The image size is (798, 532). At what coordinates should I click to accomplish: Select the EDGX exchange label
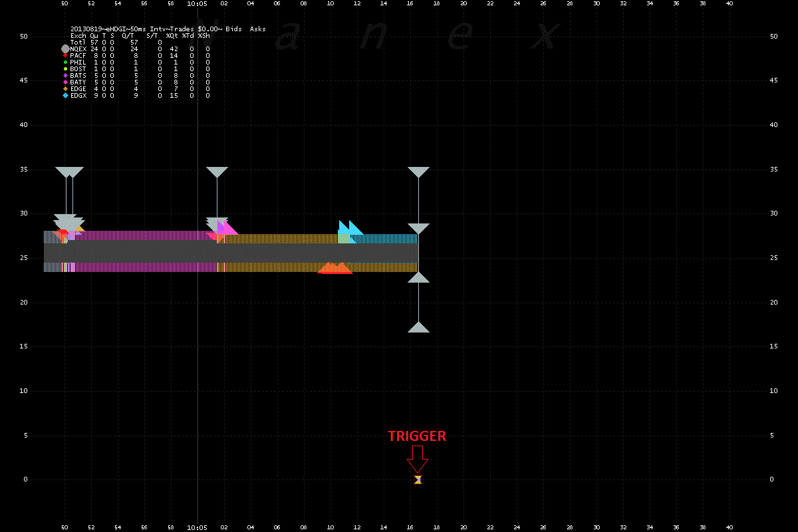78,95
